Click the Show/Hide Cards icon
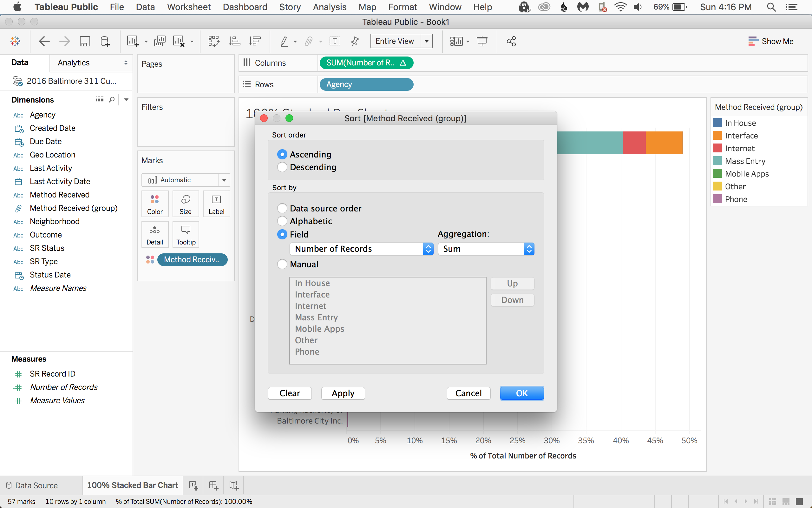Viewport: 812px width, 508px height. [456, 41]
